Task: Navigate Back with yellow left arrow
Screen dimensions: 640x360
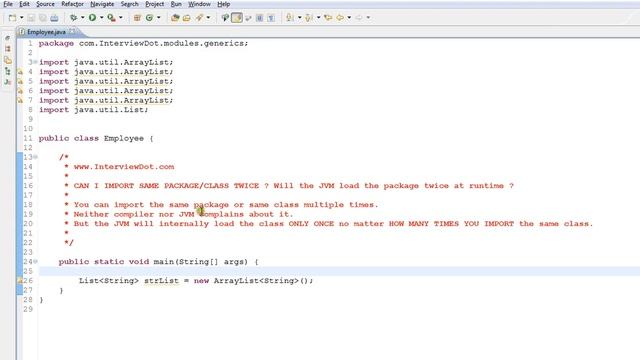Action: tap(340, 18)
